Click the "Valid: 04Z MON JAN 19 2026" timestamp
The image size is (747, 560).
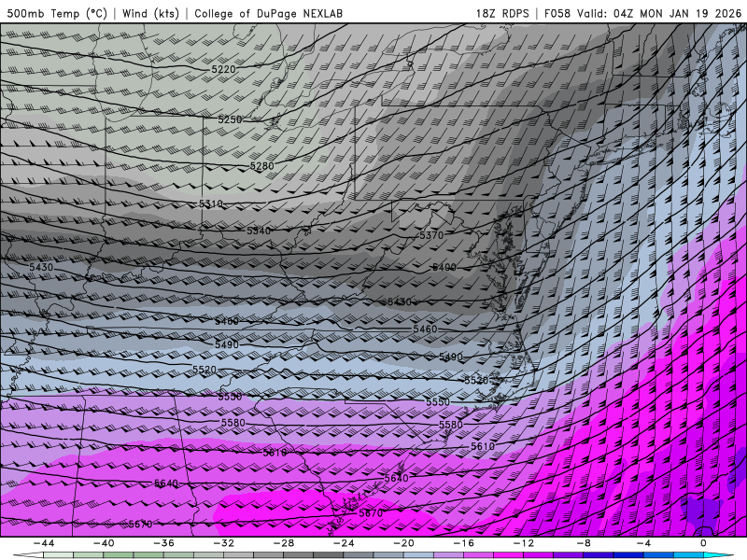point(659,13)
